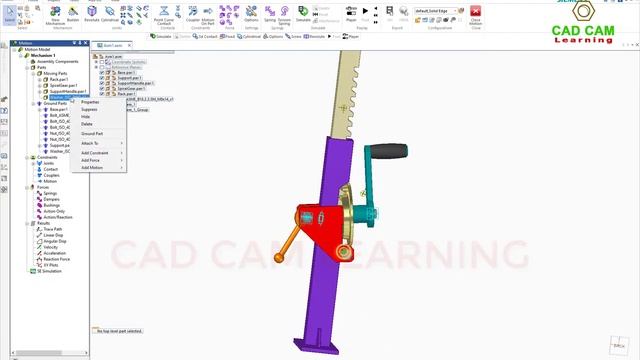Select Trace Path under Results
The height and width of the screenshot is (360, 640).
[x=53, y=229]
